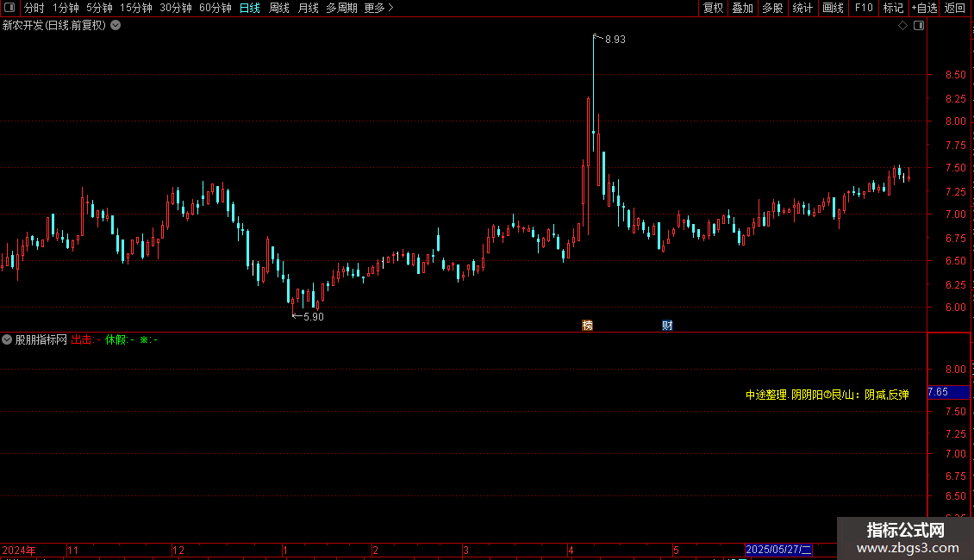Viewport: 974px width, 560px height.
Task: Select the 1分钟 period
Action: click(66, 8)
